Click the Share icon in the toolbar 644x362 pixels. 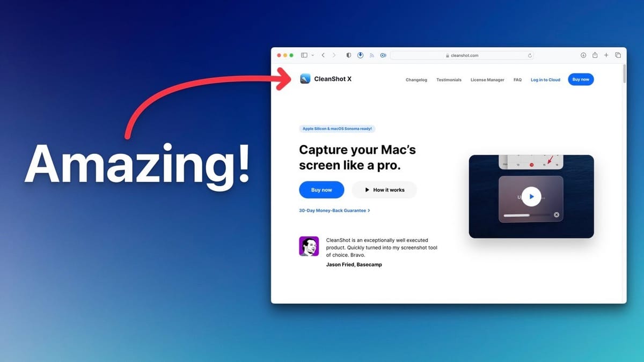[595, 55]
